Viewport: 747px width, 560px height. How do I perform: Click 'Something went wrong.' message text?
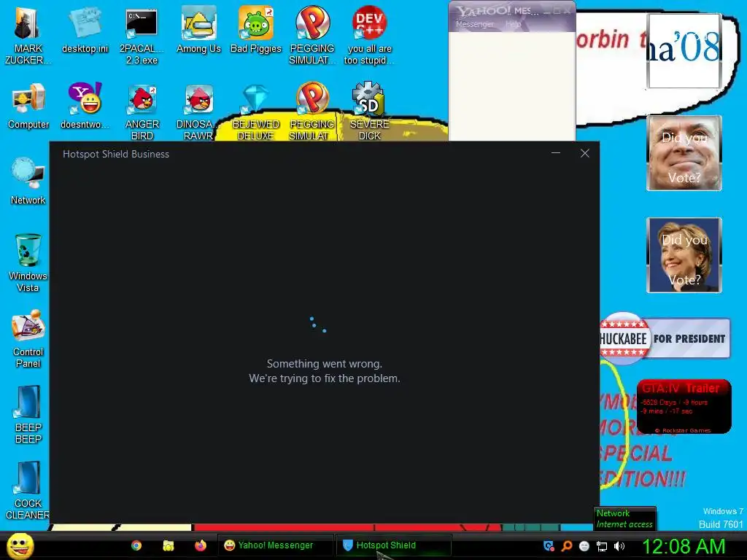[325, 364]
